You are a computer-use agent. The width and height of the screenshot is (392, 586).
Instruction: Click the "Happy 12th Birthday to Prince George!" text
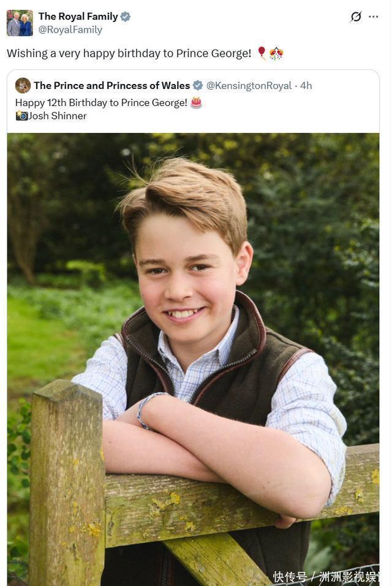(x=101, y=102)
